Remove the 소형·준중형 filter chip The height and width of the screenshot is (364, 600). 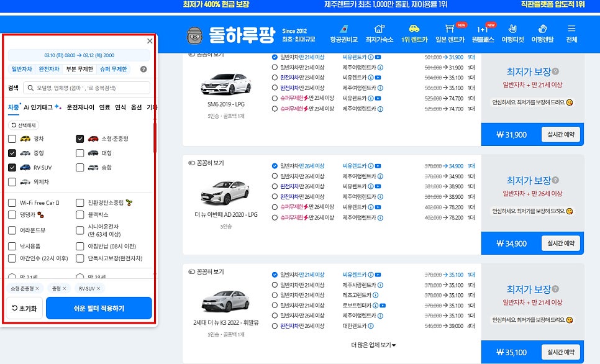(x=37, y=289)
